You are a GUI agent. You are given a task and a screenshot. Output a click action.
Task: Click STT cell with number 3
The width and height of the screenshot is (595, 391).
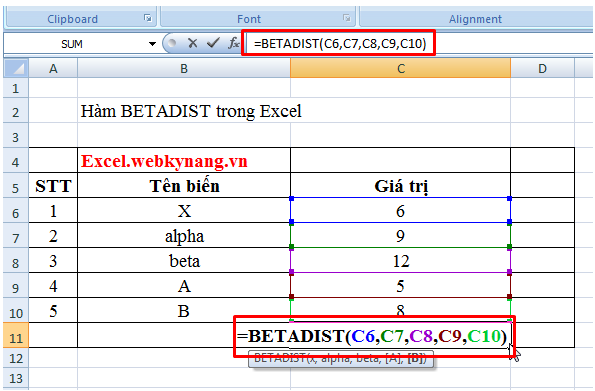tap(53, 261)
